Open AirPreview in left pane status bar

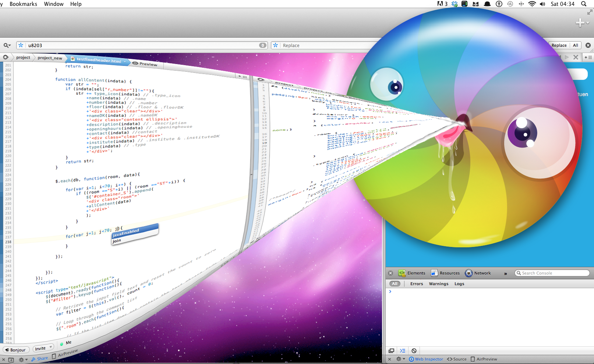65,354
